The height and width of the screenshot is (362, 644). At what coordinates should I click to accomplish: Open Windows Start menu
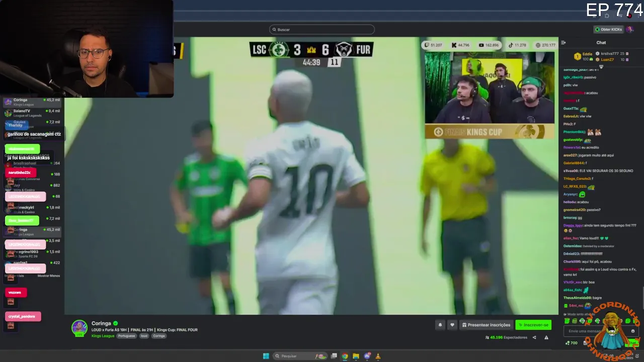point(266,356)
